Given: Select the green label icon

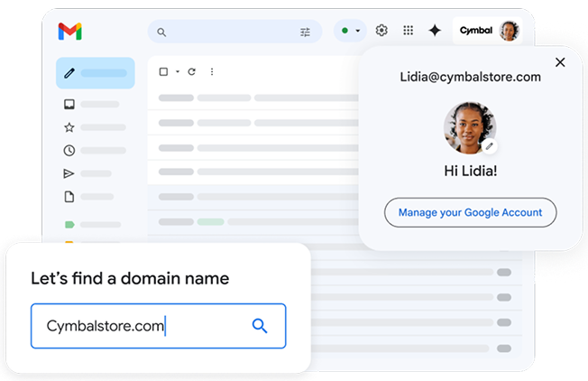Looking at the screenshot, I should [x=69, y=225].
